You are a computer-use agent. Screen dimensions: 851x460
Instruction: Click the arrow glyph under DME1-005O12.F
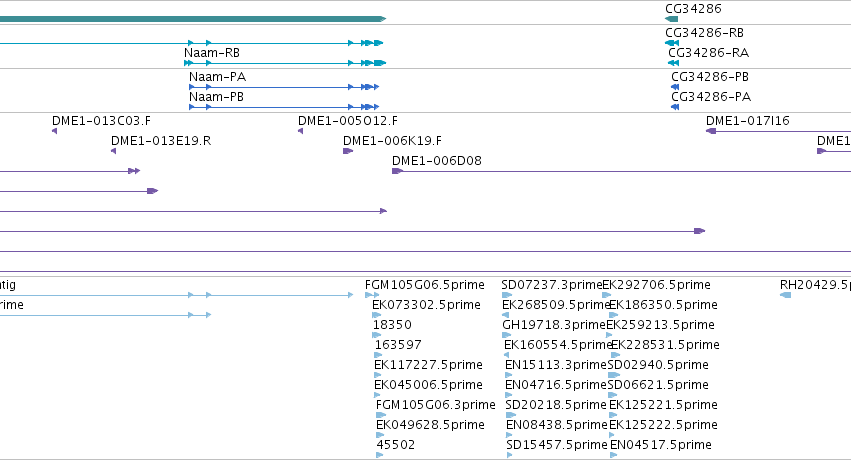[x=300, y=131]
